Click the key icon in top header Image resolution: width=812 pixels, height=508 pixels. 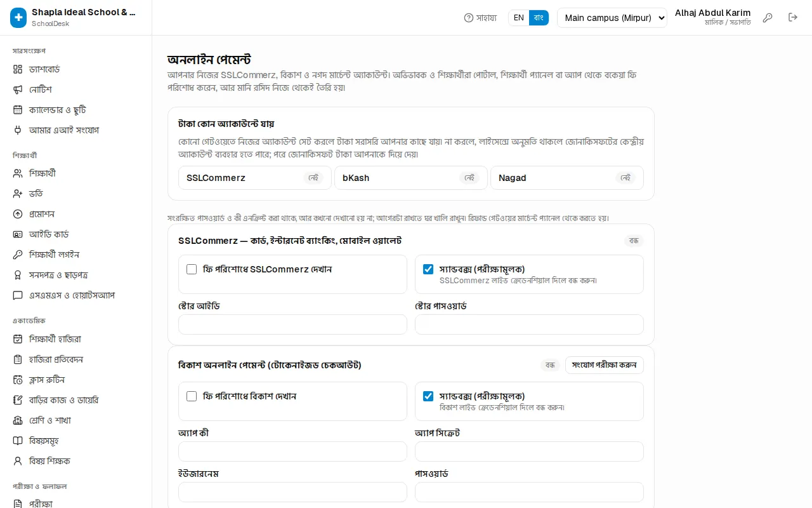point(768,18)
